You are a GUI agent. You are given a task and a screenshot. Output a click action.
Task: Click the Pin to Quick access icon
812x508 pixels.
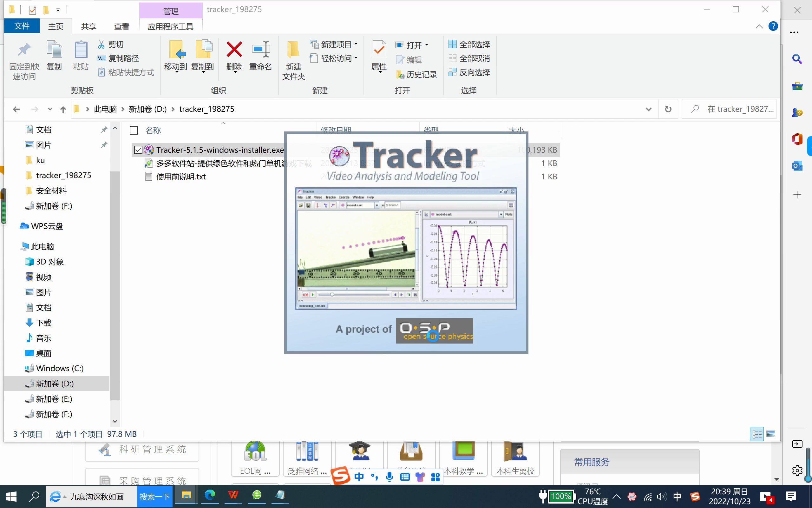pyautogui.click(x=24, y=50)
